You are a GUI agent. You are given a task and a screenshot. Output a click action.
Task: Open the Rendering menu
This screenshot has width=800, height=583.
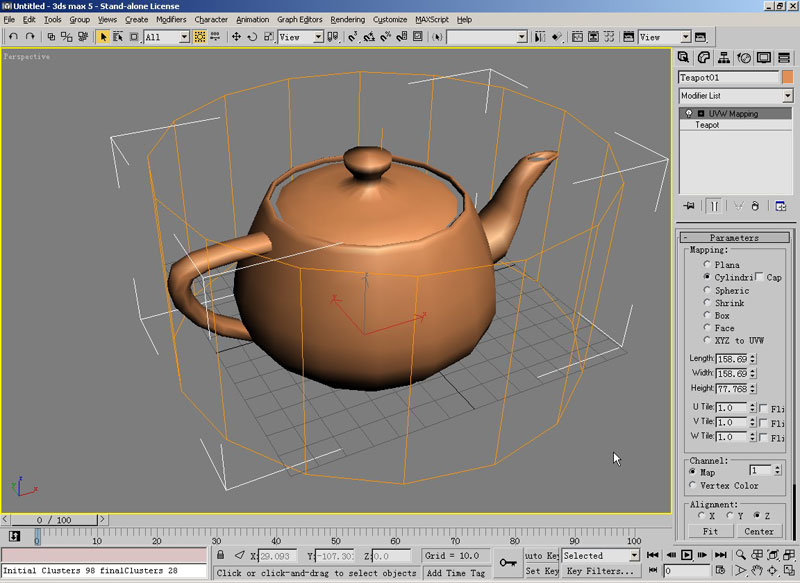point(347,19)
